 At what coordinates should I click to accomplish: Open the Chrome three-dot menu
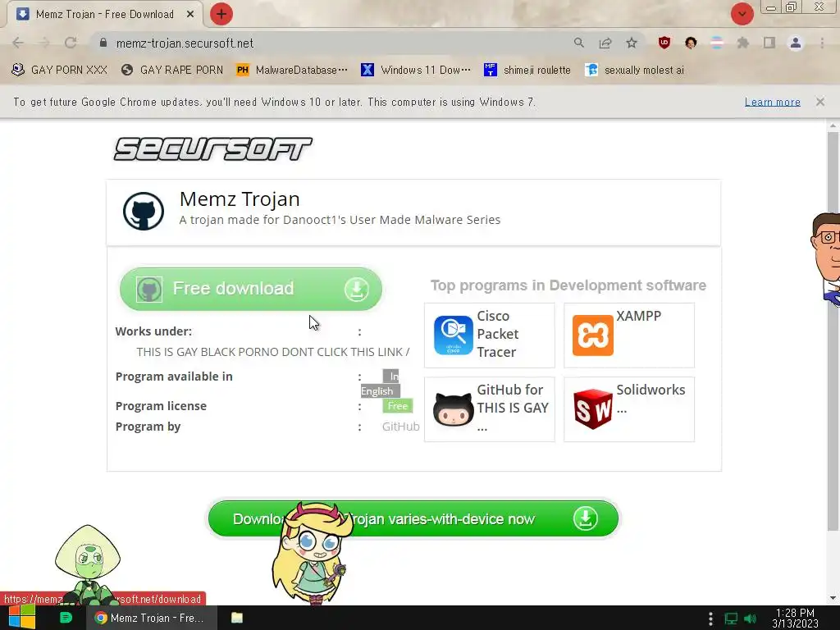pos(822,43)
